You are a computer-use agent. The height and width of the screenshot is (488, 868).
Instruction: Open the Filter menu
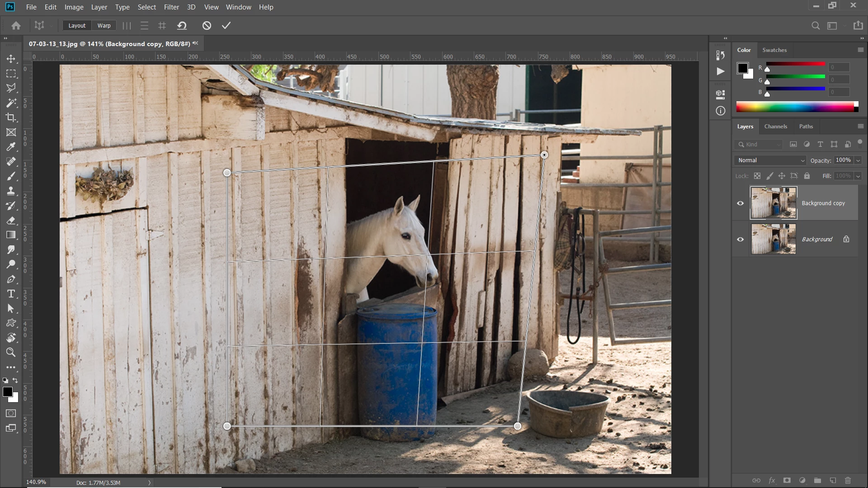point(171,7)
